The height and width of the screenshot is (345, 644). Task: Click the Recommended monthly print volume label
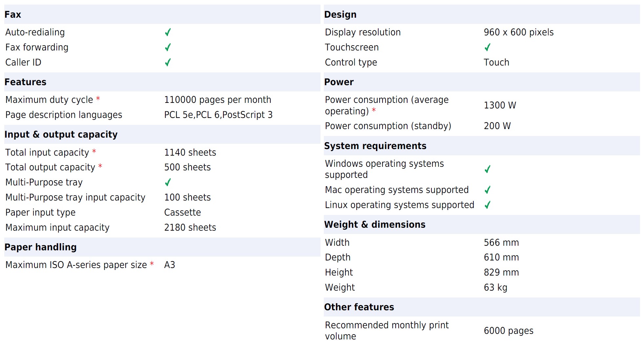click(x=386, y=330)
